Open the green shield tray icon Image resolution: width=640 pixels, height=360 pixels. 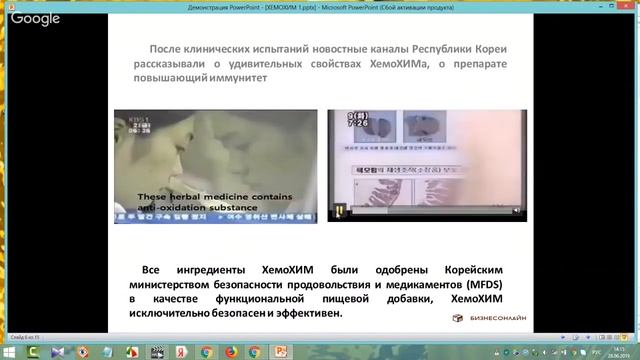(507, 353)
